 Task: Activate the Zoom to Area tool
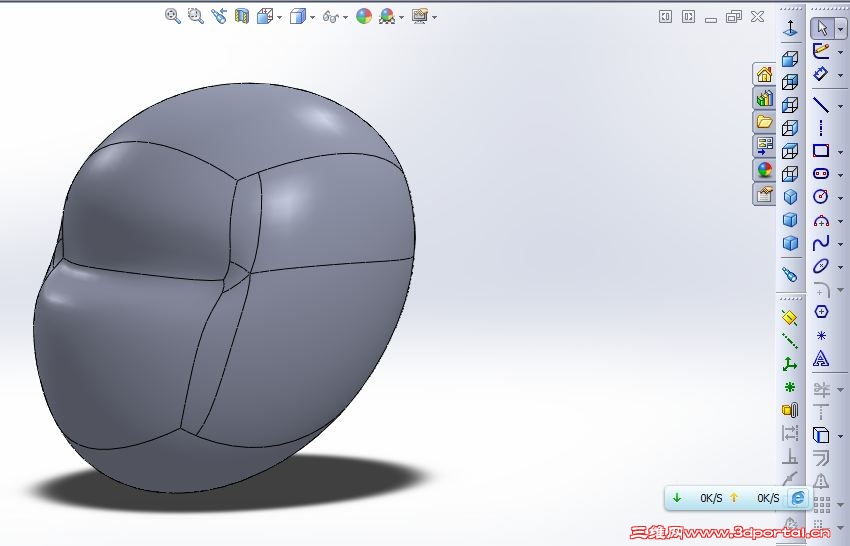click(x=195, y=16)
